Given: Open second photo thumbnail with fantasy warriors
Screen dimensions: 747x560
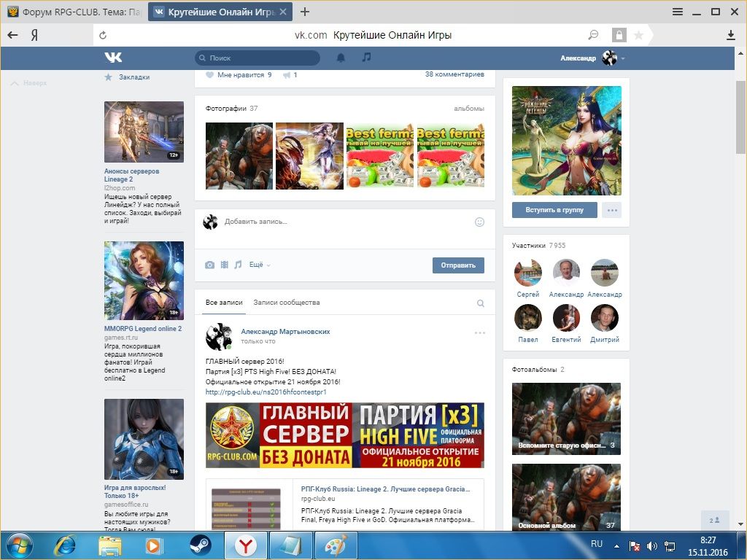Looking at the screenshot, I should pyautogui.click(x=309, y=156).
